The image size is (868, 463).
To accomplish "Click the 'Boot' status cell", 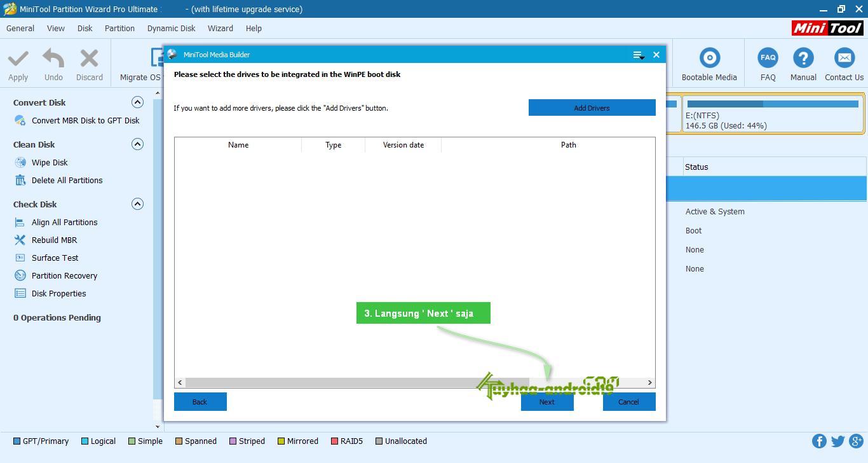I will (x=694, y=231).
